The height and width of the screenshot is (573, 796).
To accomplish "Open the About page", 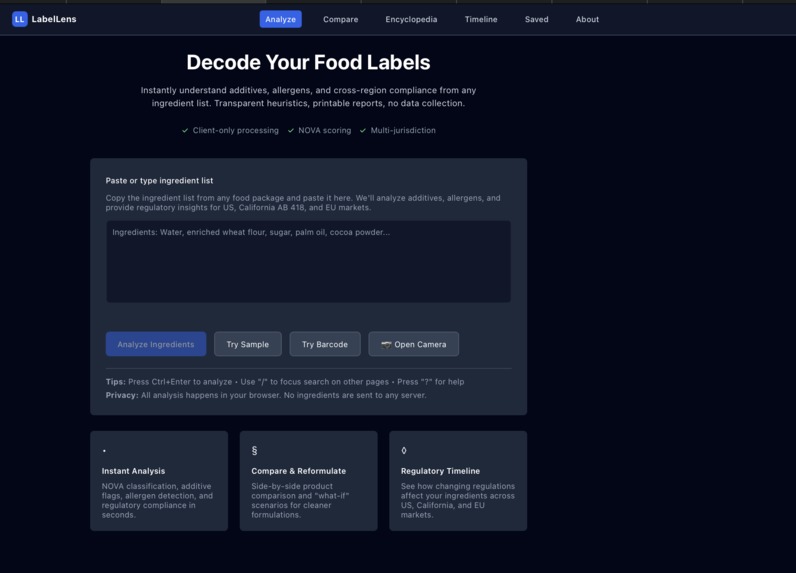I will [587, 19].
